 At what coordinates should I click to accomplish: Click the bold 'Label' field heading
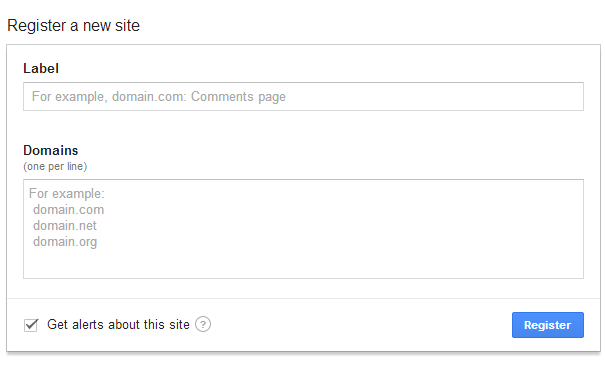coord(41,69)
